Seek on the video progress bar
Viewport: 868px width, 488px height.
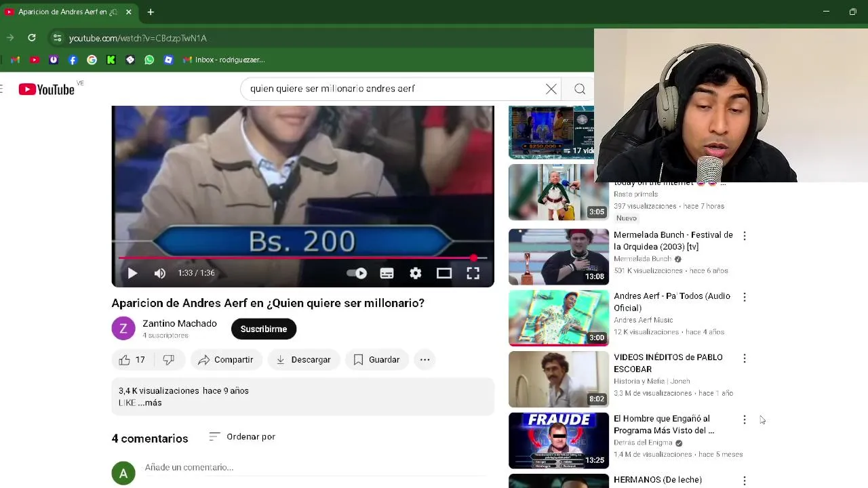click(x=302, y=258)
